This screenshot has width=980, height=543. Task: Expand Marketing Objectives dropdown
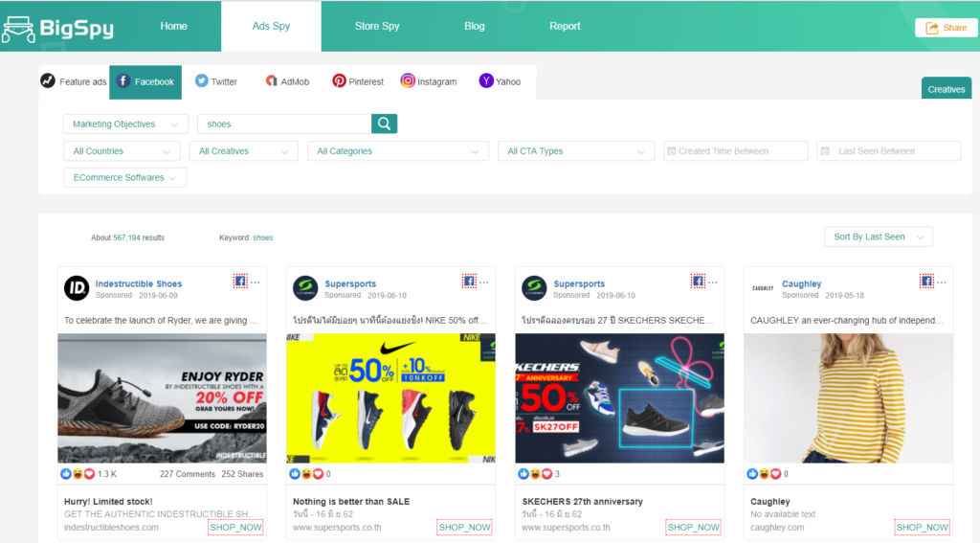(x=124, y=124)
